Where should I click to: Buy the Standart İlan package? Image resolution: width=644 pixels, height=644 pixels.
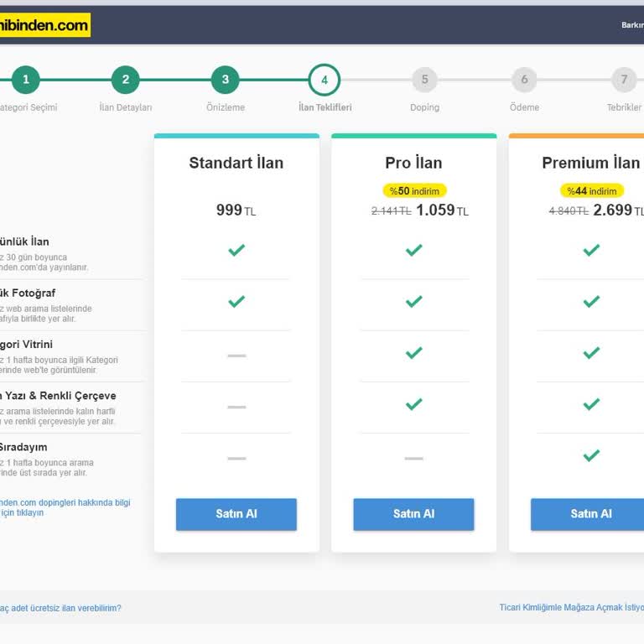coord(236,514)
